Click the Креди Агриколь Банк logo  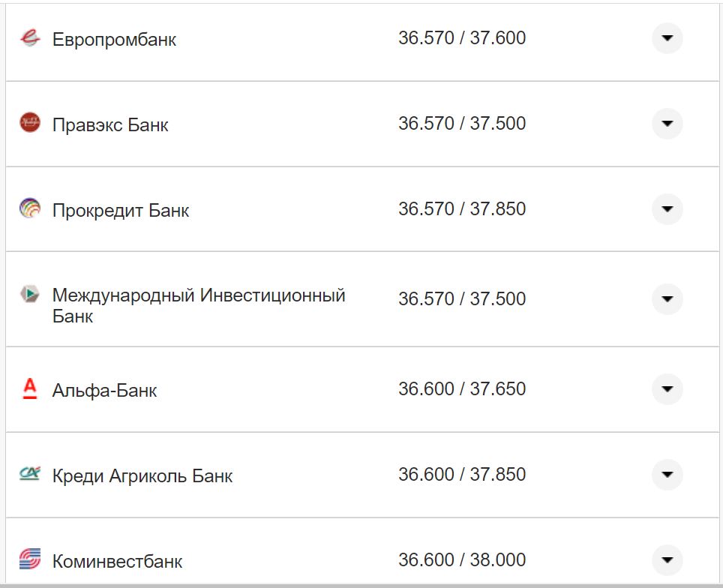pos(29,473)
